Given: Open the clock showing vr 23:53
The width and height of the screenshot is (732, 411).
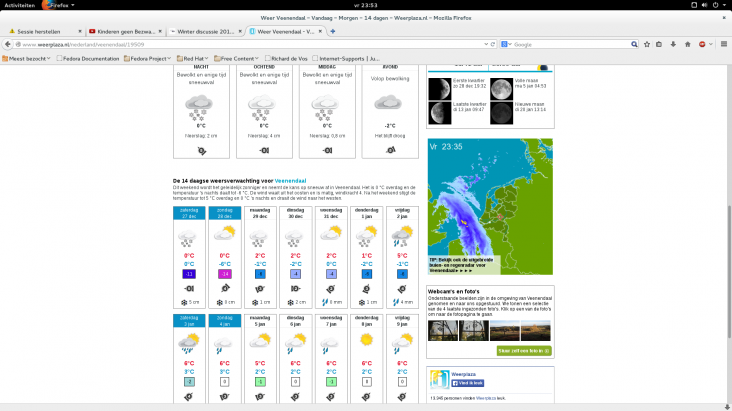Looking at the screenshot, I should 366,5.
